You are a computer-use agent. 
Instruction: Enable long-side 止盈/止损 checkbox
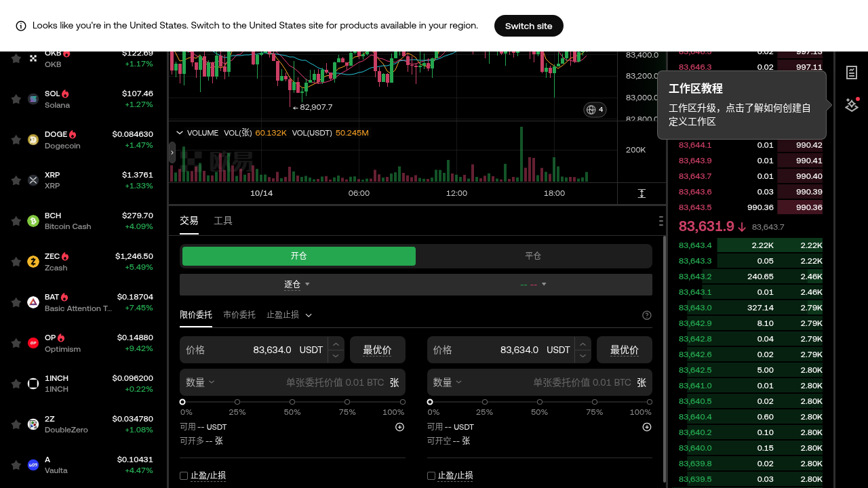184,476
